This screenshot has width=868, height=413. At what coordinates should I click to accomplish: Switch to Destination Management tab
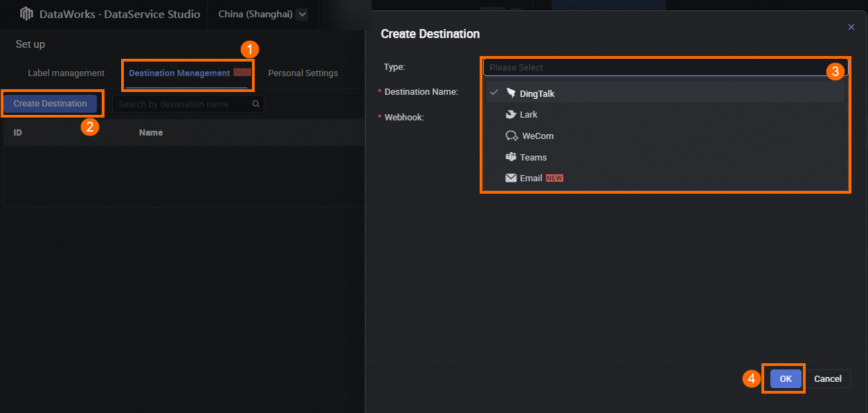click(x=179, y=73)
